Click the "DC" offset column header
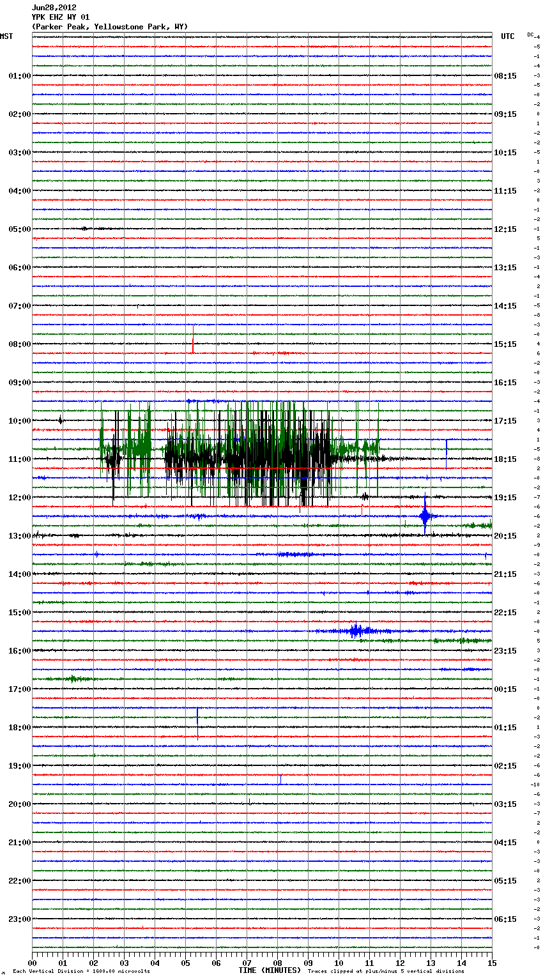 click(x=530, y=34)
